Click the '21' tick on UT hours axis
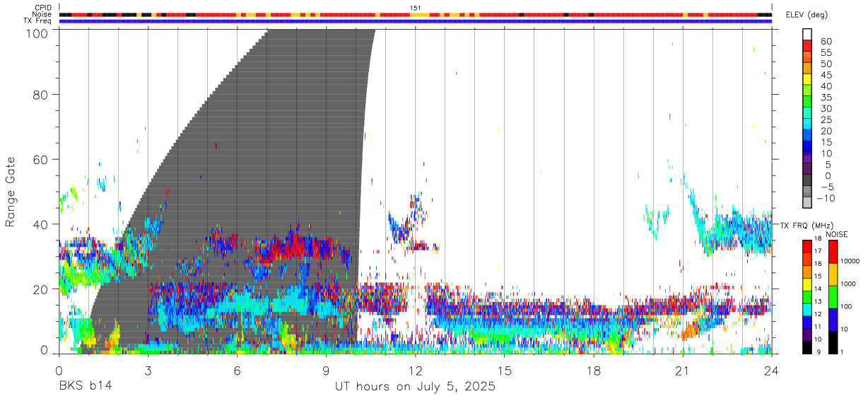 682,371
